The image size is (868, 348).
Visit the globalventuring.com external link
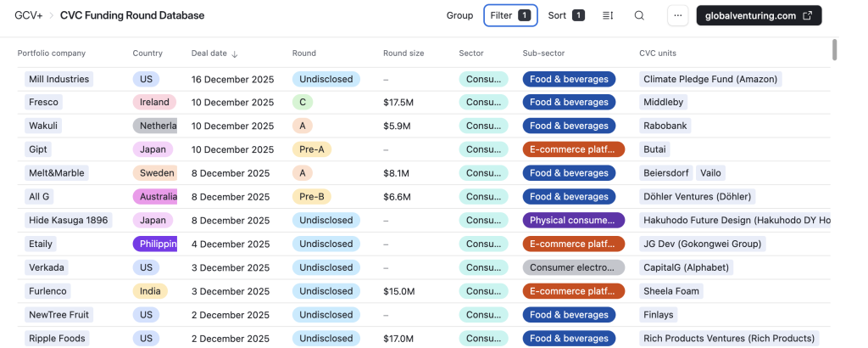point(759,15)
